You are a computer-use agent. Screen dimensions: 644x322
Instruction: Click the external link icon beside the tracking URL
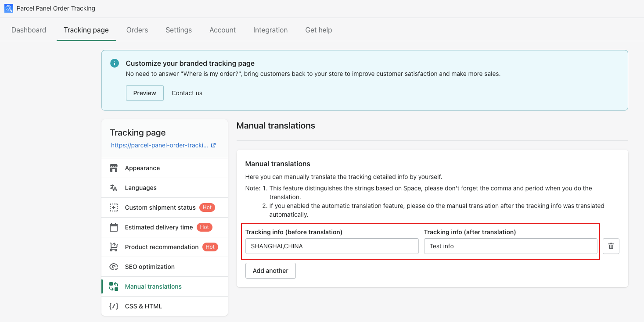[x=213, y=145]
